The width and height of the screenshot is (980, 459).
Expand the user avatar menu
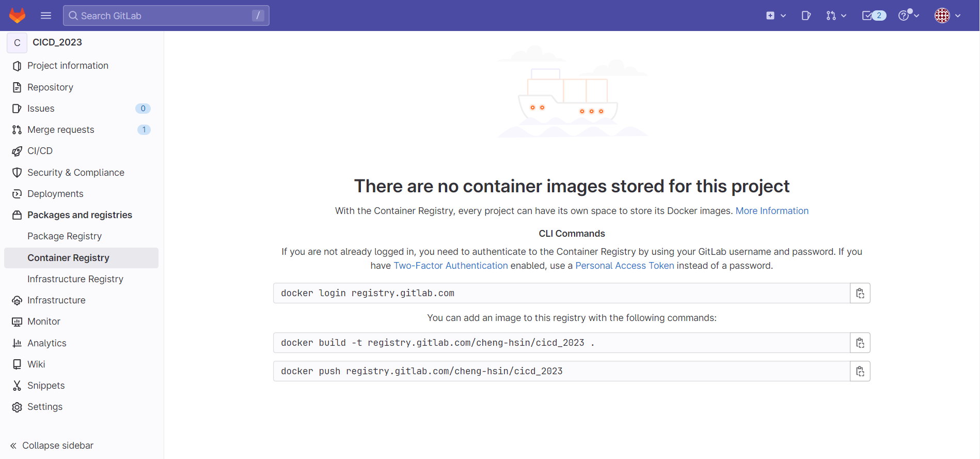point(947,16)
